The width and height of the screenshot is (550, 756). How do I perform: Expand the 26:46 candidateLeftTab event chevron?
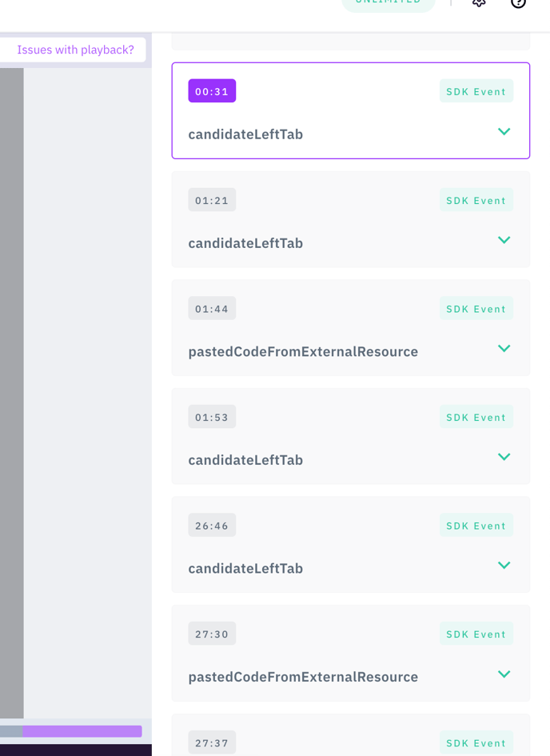click(x=504, y=566)
